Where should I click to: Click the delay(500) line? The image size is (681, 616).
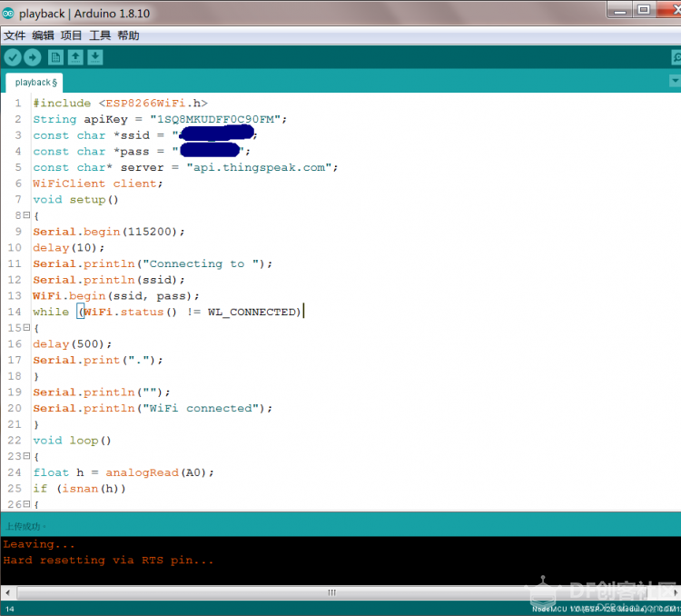point(72,344)
